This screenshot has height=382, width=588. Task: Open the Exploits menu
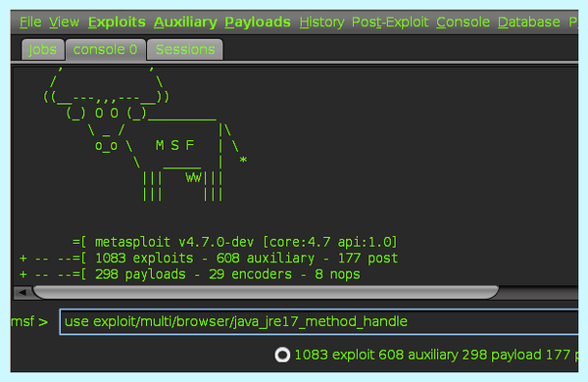coord(117,23)
